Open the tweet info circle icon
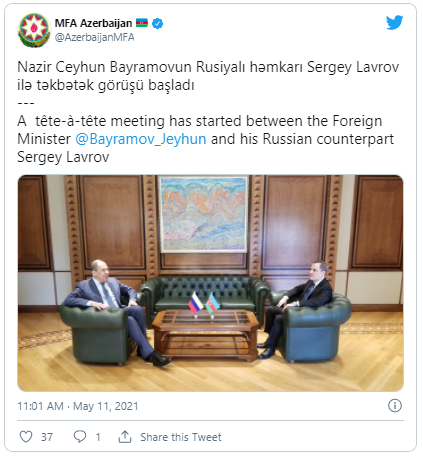 [395, 406]
